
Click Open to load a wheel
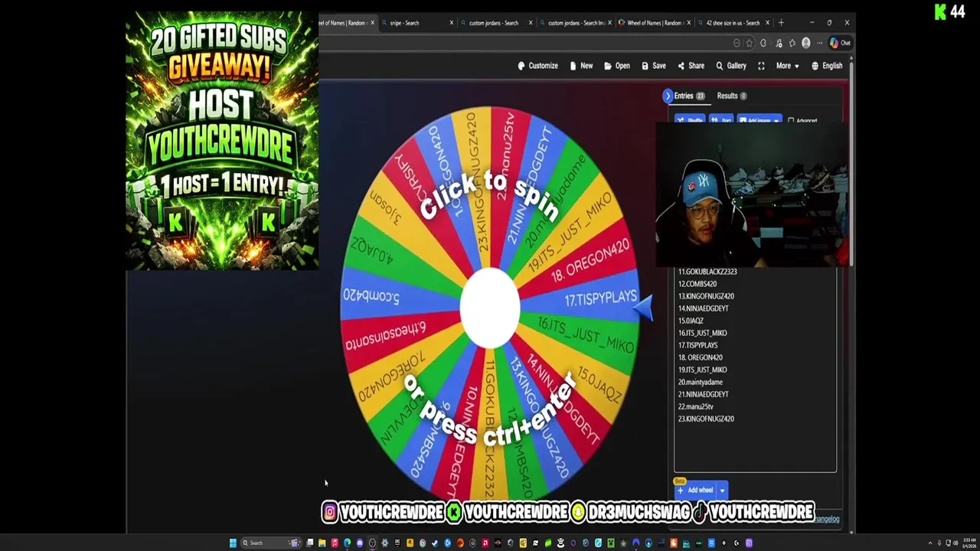(x=616, y=66)
